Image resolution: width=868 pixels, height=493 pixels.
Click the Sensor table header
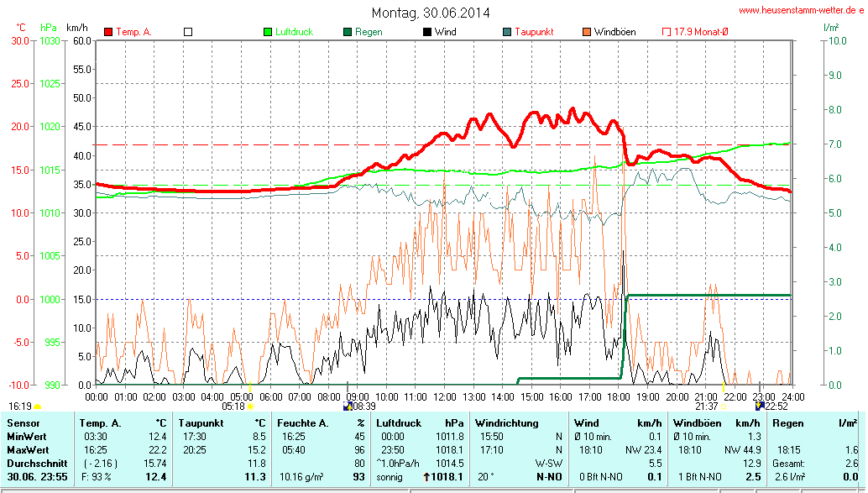(24, 422)
